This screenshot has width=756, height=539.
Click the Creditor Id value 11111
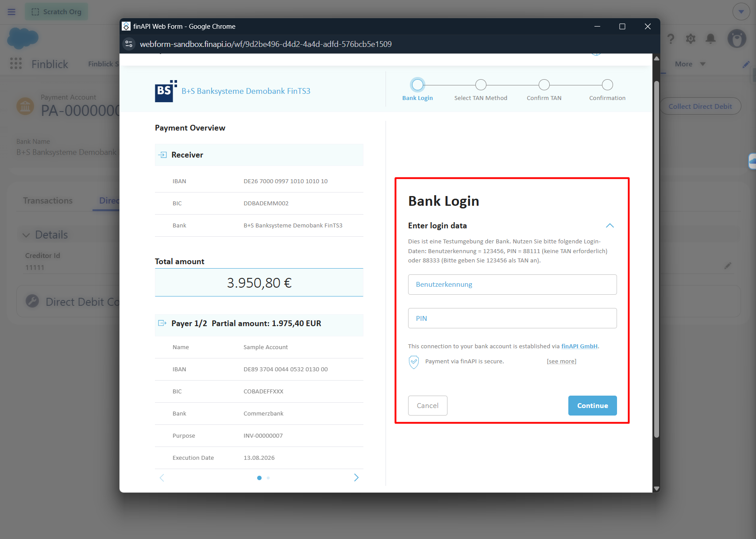click(35, 268)
